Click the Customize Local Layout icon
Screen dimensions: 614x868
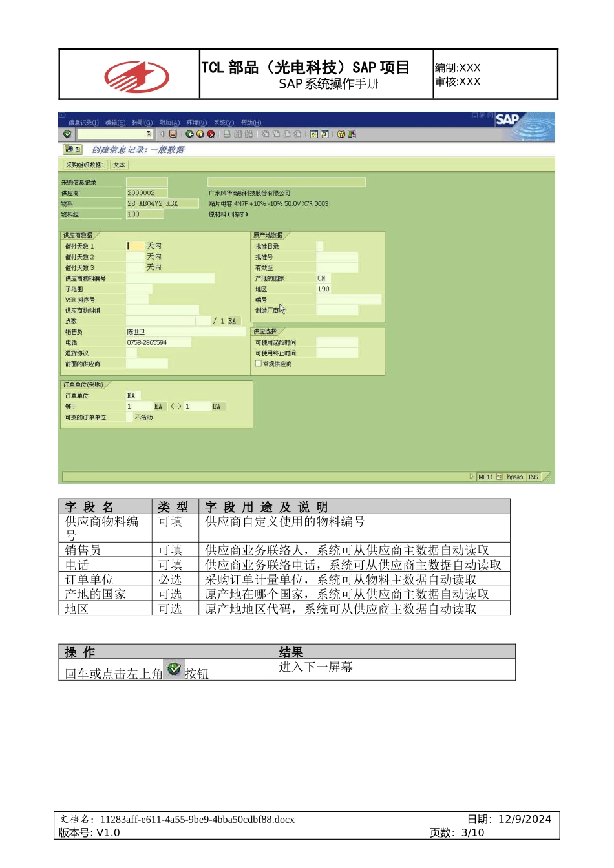tap(352, 134)
